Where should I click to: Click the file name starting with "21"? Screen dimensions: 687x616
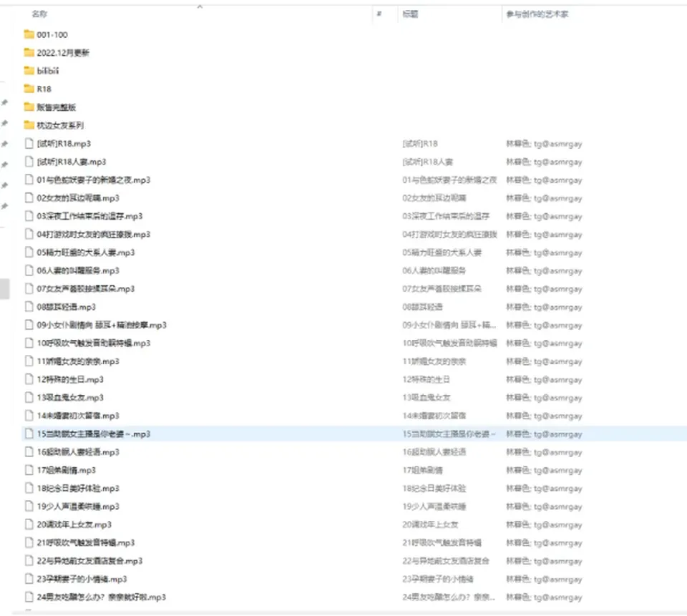(x=85, y=543)
